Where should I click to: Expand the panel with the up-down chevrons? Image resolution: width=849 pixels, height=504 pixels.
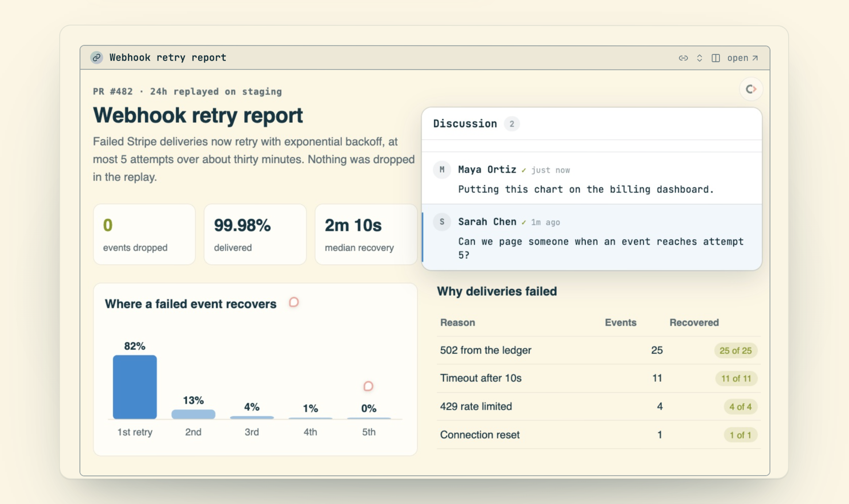(700, 58)
